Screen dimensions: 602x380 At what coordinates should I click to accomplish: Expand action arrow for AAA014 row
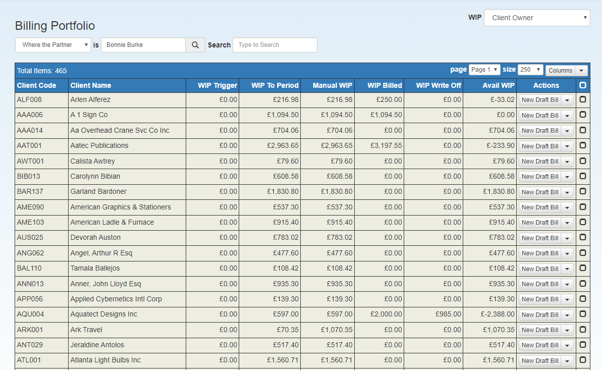567,131
